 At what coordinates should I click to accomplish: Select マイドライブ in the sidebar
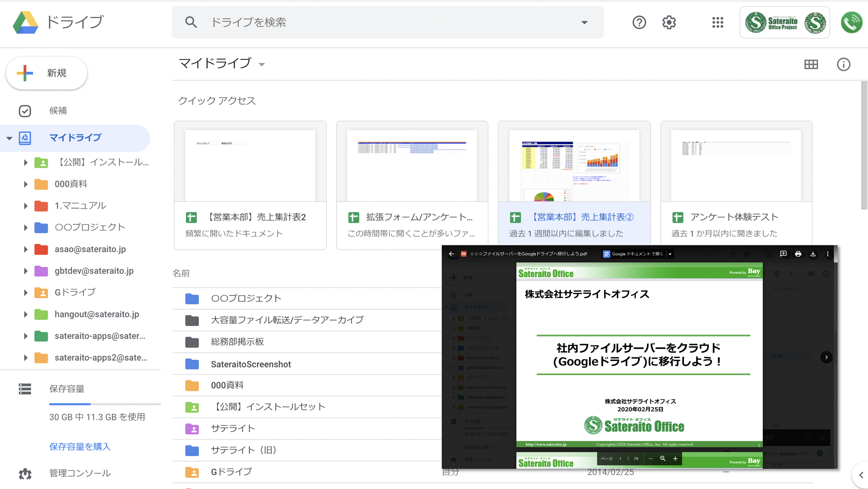[75, 138]
